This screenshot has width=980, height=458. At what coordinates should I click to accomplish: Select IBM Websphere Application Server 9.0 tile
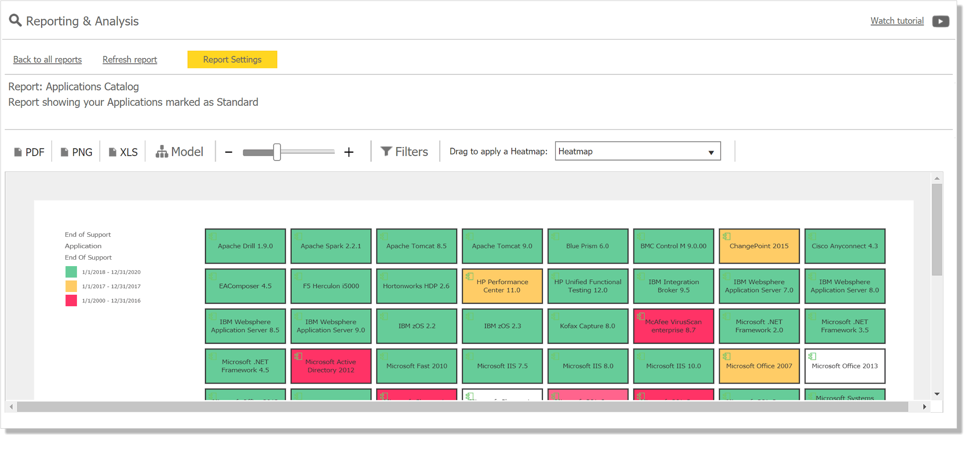click(331, 326)
